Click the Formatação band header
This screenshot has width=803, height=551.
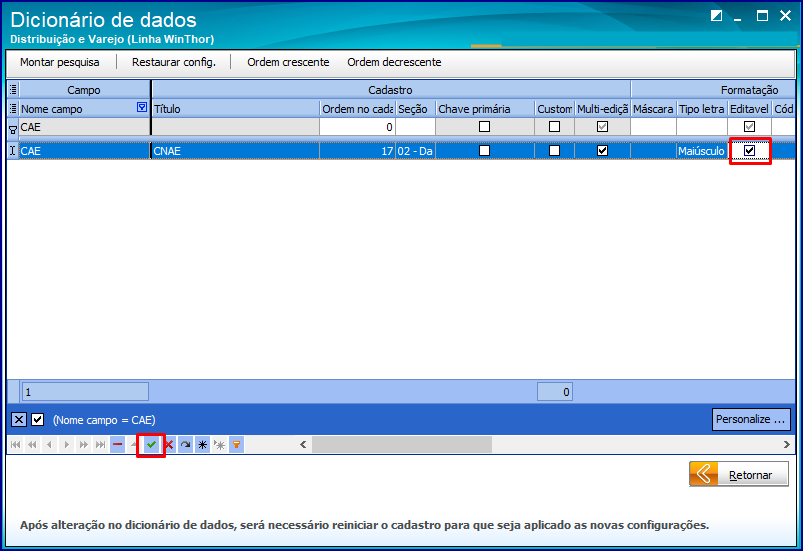[x=713, y=90]
